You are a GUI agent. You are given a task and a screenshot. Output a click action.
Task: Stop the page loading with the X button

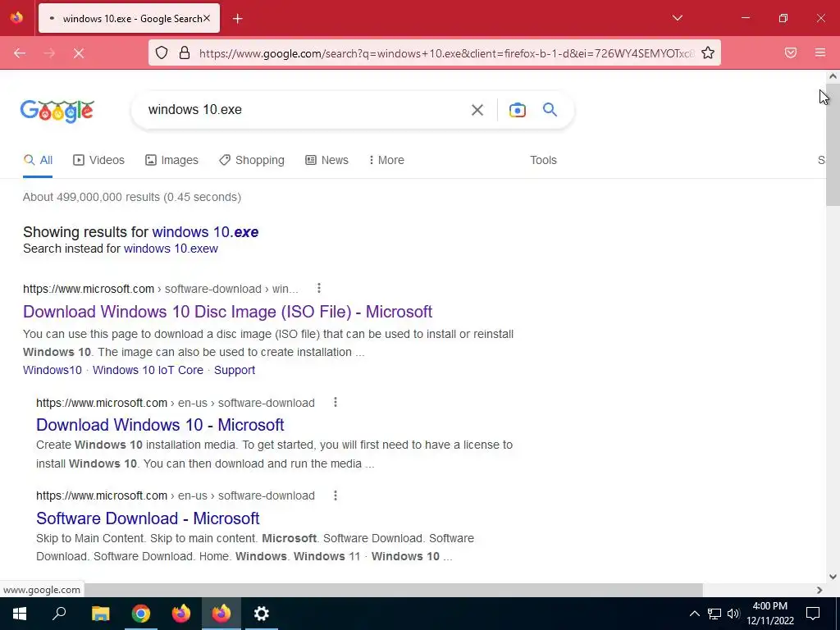pos(79,53)
